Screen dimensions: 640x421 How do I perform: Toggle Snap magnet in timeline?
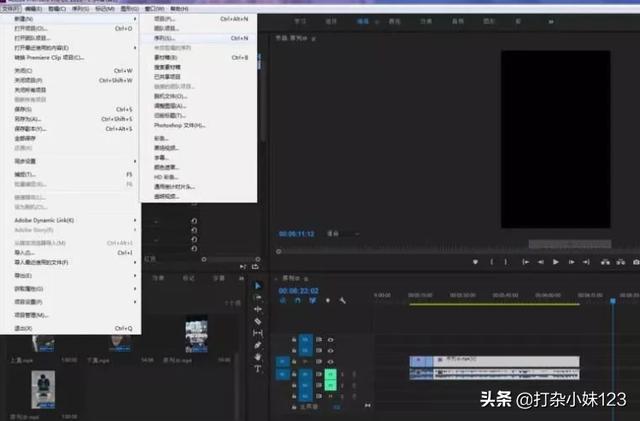pos(298,301)
